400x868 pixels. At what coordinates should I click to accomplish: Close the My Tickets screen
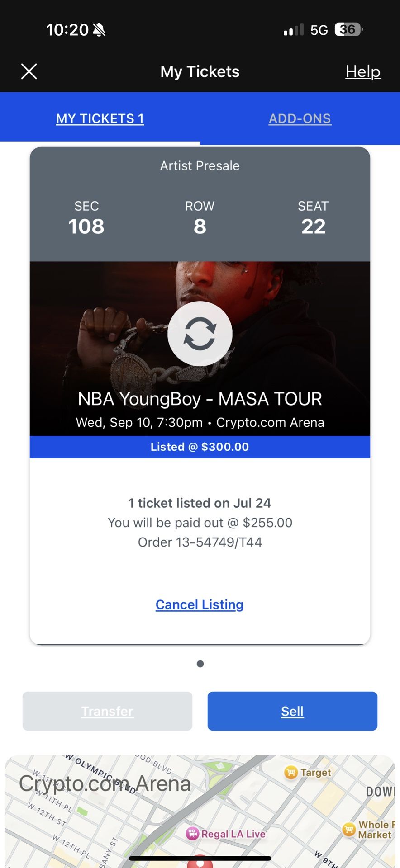point(29,71)
